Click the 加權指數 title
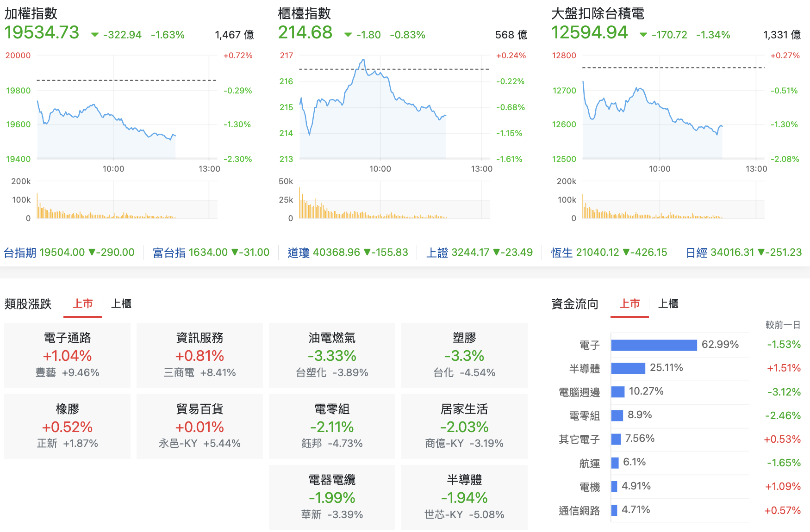Viewport: 810px width, 532px height. (31, 13)
